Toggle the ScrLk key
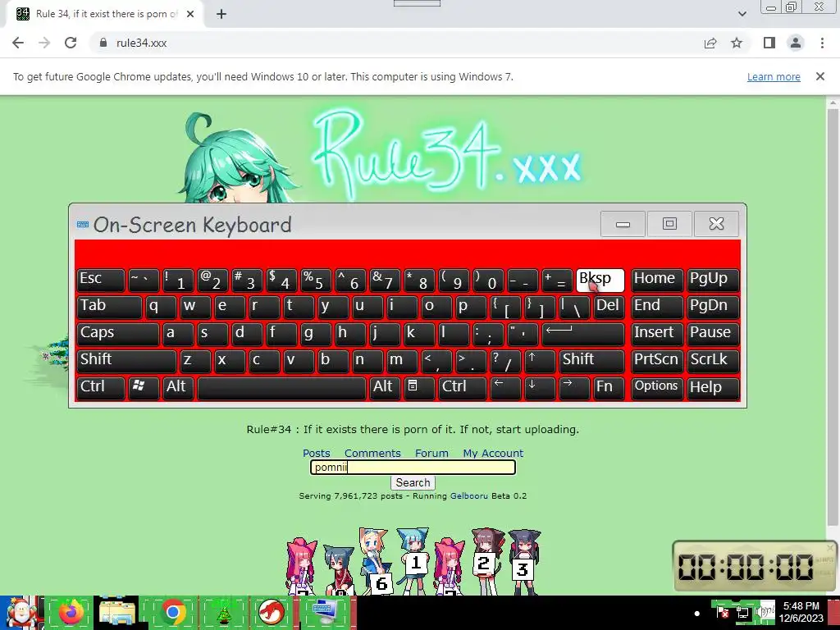The width and height of the screenshot is (840, 630). click(x=713, y=361)
